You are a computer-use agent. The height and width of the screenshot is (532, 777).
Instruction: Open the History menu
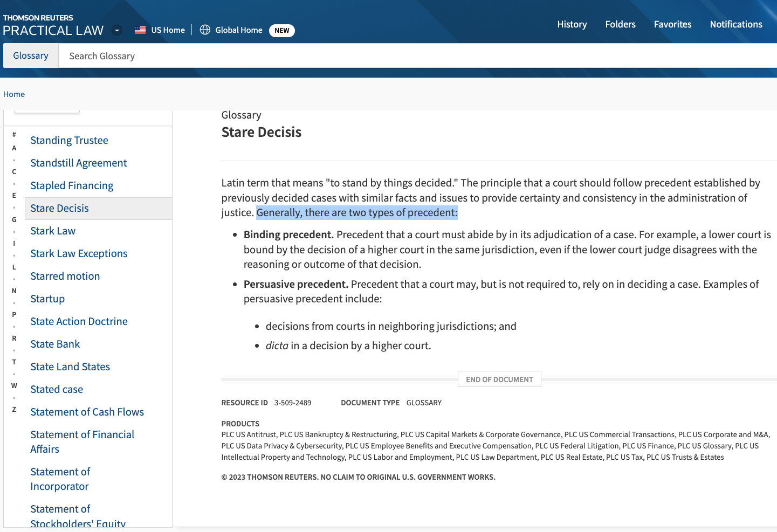click(x=572, y=24)
